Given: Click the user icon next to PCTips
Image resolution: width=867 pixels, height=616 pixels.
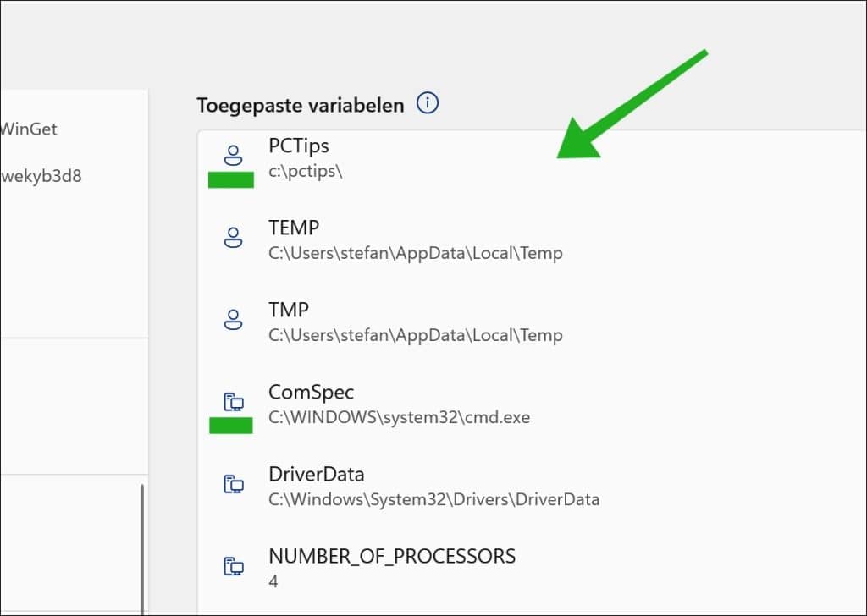Looking at the screenshot, I should point(233,156).
